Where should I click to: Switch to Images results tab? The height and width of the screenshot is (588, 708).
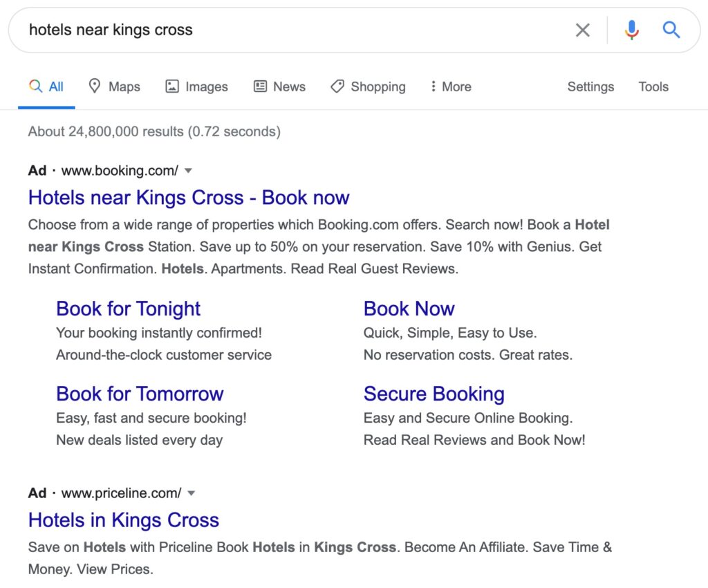[x=197, y=86]
